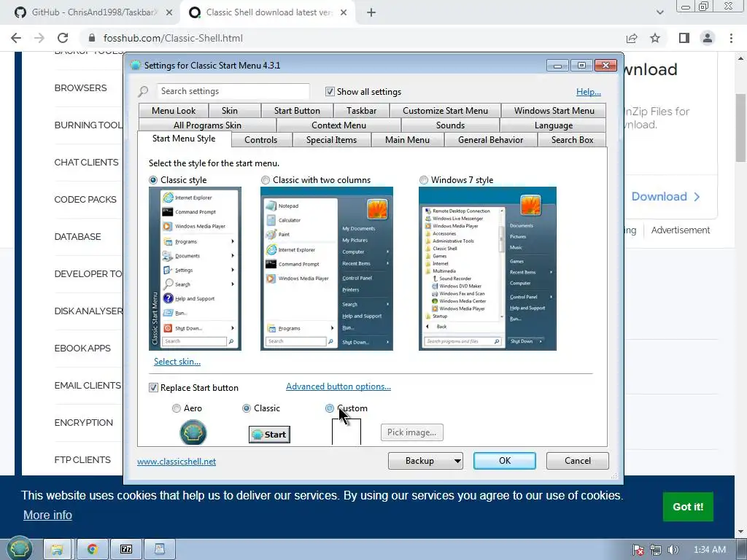Image resolution: width=747 pixels, height=560 pixels.
Task: Switch to the Menu Look tab
Action: [x=174, y=111]
